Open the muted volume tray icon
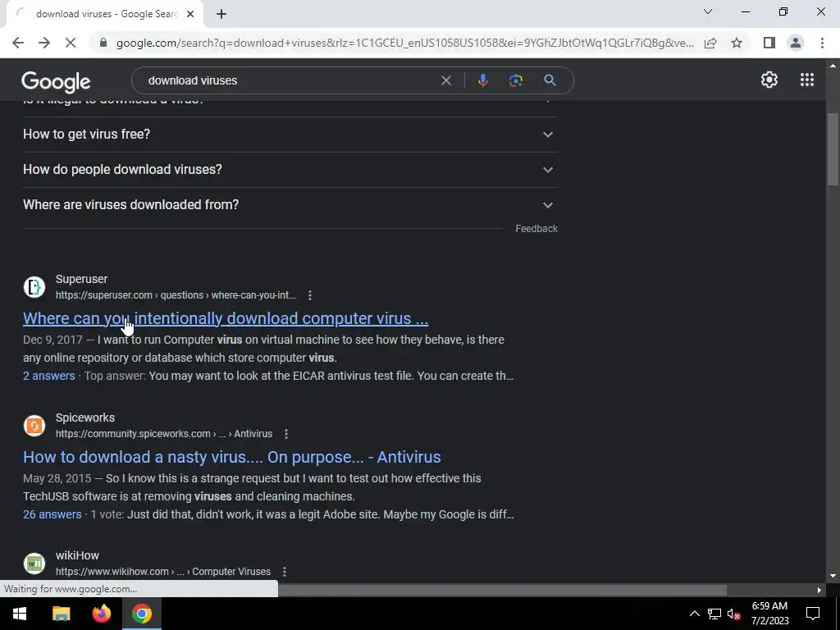The height and width of the screenshot is (630, 840). pos(733,614)
